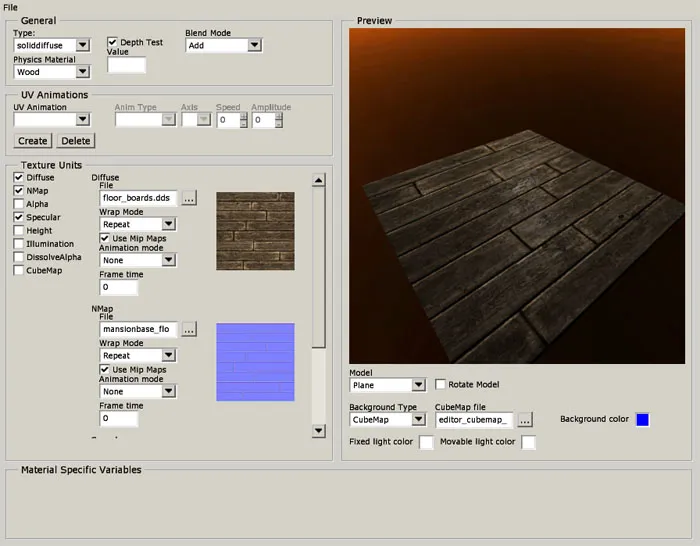This screenshot has width=700, height=546.
Task: Open the Background Type dropdown
Action: point(387,420)
